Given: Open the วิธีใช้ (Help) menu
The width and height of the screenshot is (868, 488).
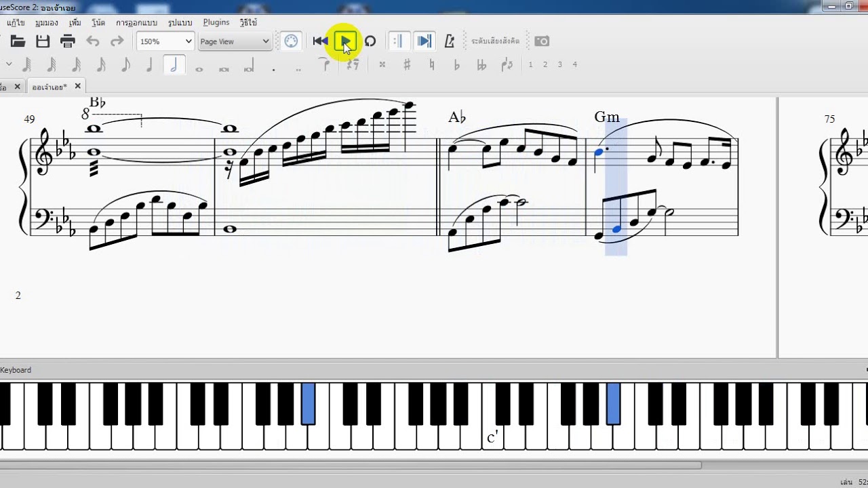Looking at the screenshot, I should click(x=248, y=22).
